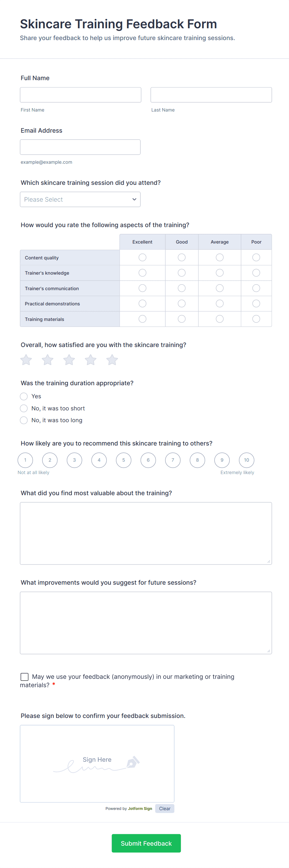Viewport: 289px width, 868px height.
Task: Select 5 on the recommendation scale
Action: tap(123, 460)
